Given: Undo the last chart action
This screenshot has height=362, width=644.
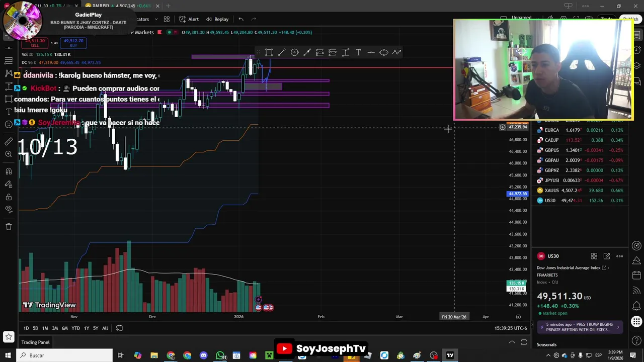Looking at the screenshot, I should (x=241, y=19).
